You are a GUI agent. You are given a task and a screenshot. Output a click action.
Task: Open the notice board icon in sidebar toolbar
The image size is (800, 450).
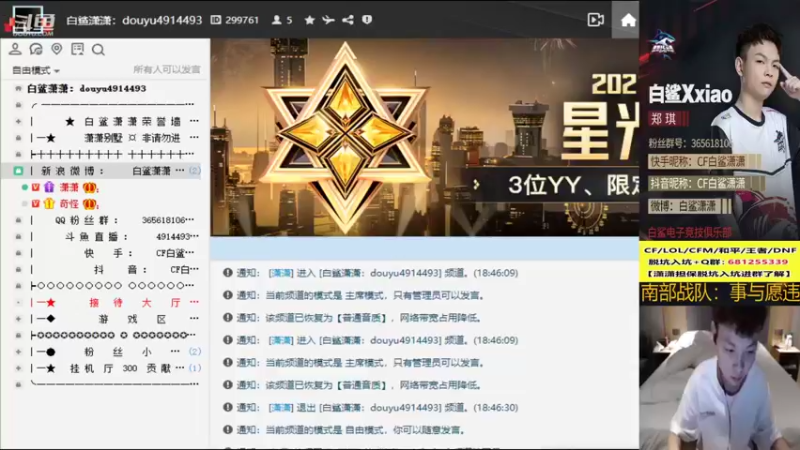tap(78, 49)
